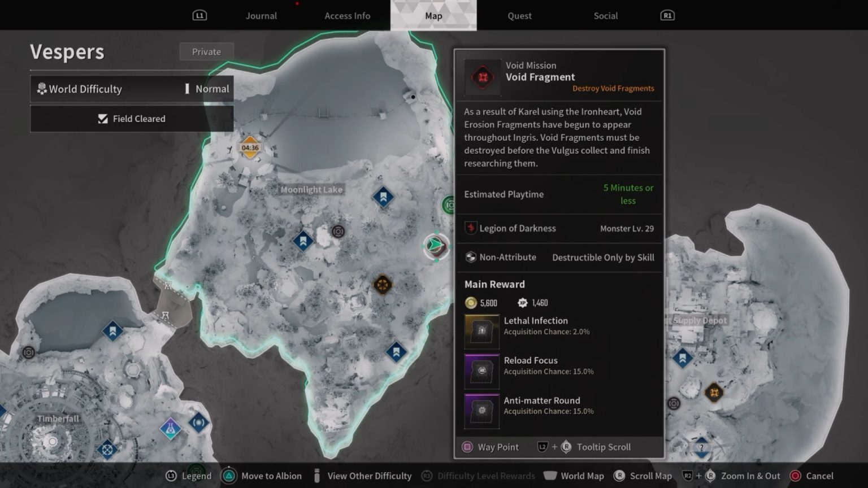This screenshot has width=868, height=488.
Task: Click the greyed Difficulty Level Rewards option
Action: (478, 476)
